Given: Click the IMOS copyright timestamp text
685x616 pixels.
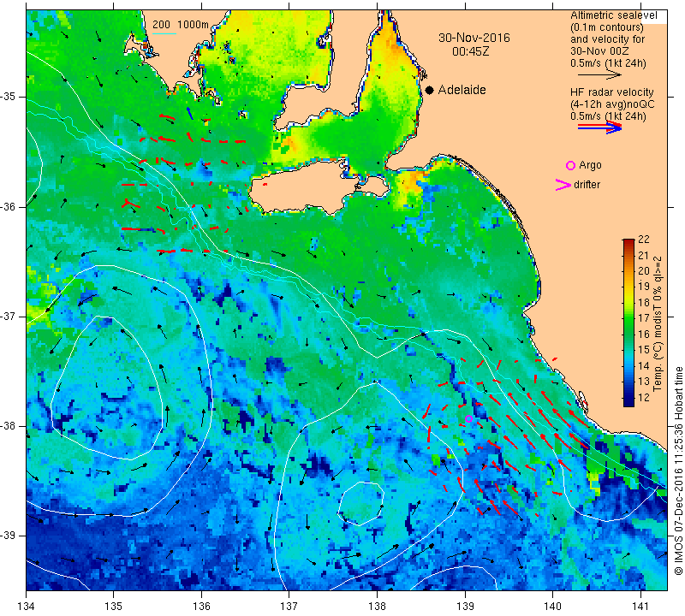Looking at the screenshot, I should [678, 471].
